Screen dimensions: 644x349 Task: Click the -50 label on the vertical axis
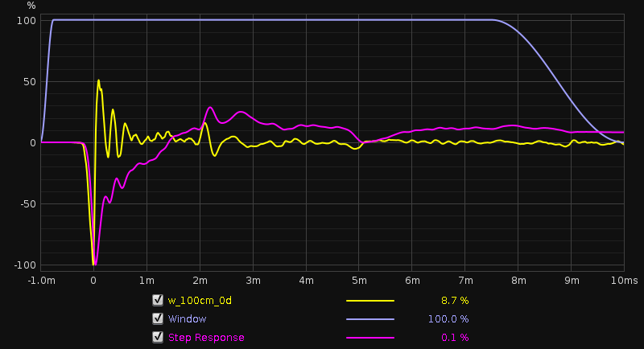point(28,203)
